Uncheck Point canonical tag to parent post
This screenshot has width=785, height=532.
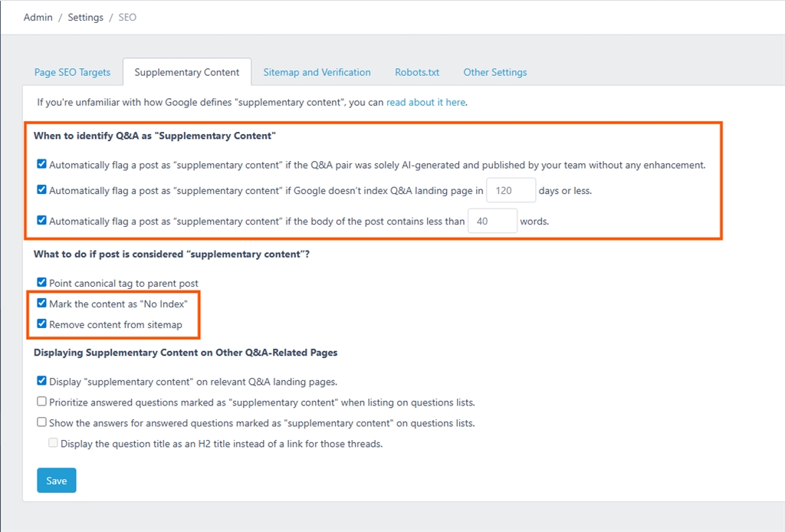tap(42, 283)
